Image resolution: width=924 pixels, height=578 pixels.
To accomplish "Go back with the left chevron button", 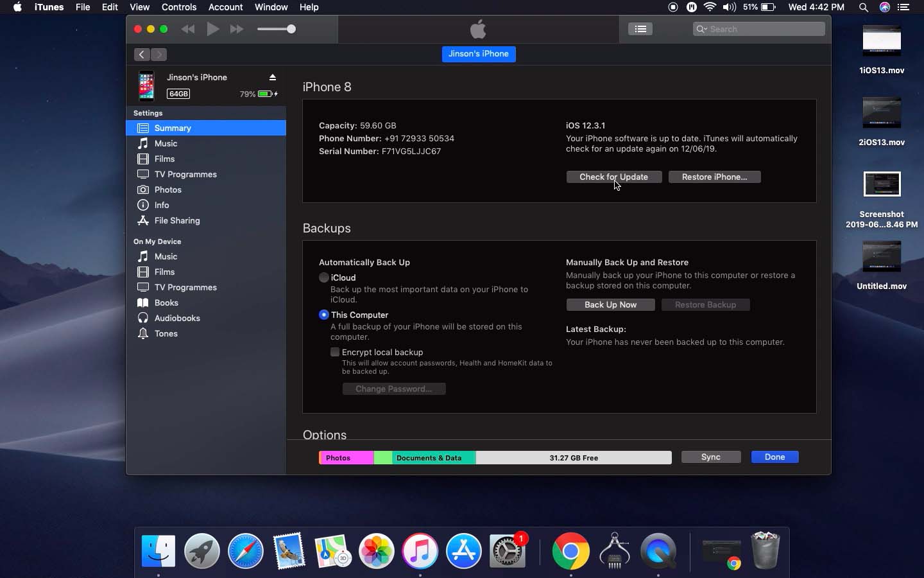I will pos(142,55).
